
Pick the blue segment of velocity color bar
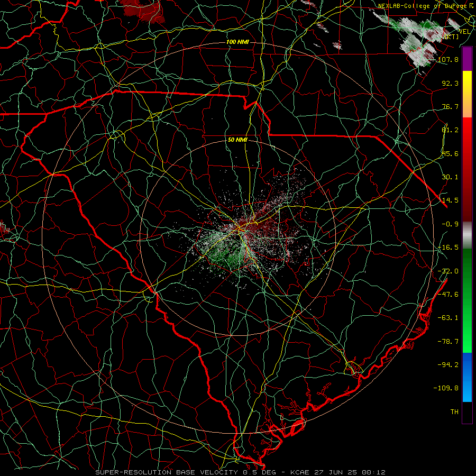click(x=467, y=377)
